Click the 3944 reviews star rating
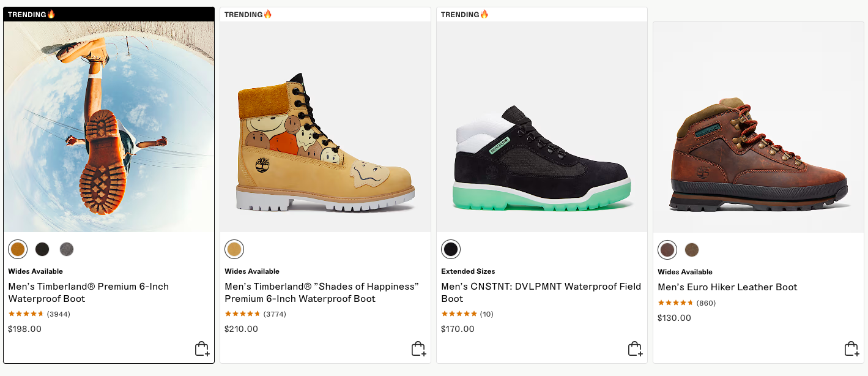Image resolution: width=868 pixels, height=376 pixels. click(x=39, y=314)
